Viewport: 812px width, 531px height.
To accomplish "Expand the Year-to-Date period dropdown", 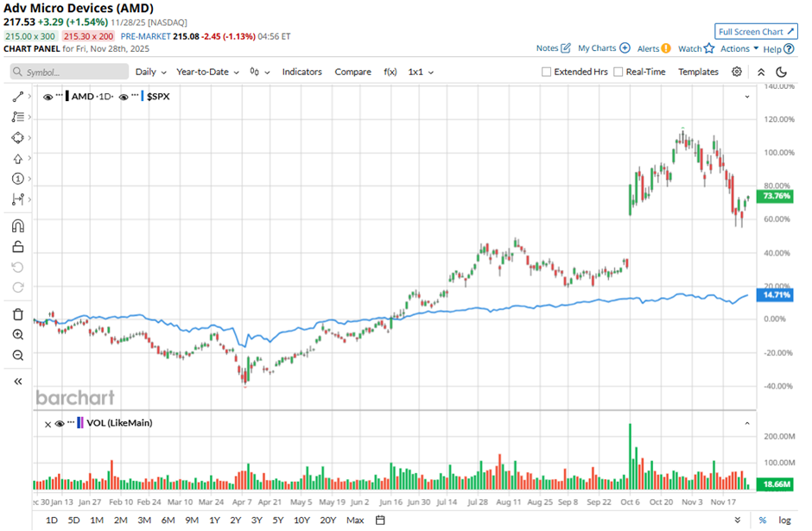I will point(207,72).
